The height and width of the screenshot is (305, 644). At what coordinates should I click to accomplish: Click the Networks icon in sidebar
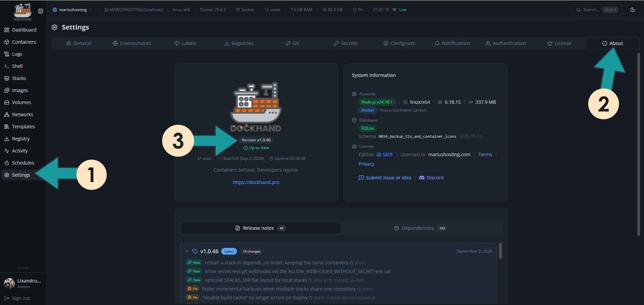(x=7, y=115)
